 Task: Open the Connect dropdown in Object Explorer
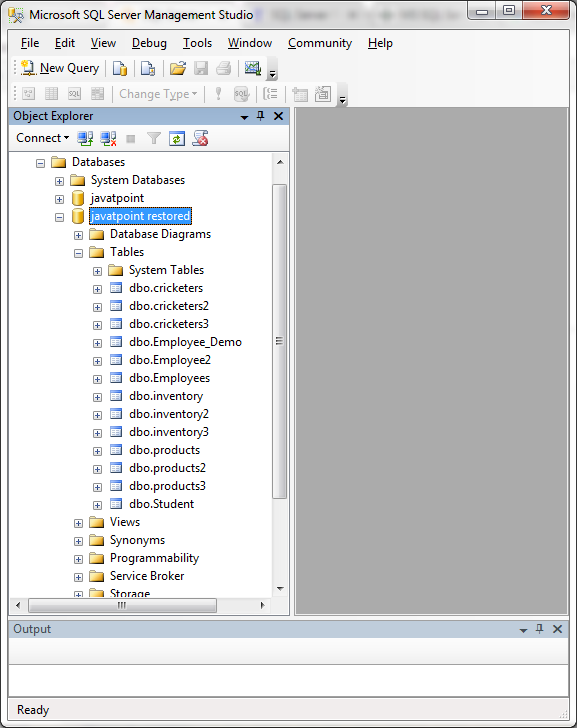[42, 138]
